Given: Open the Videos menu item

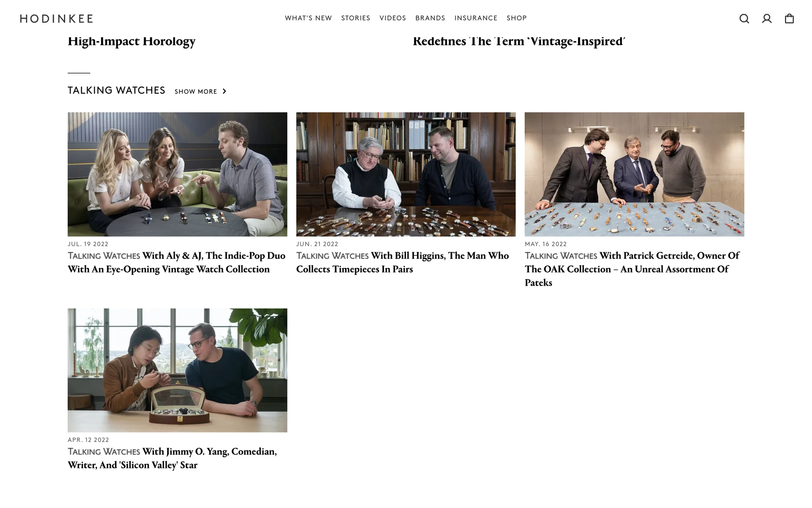Looking at the screenshot, I should [392, 18].
